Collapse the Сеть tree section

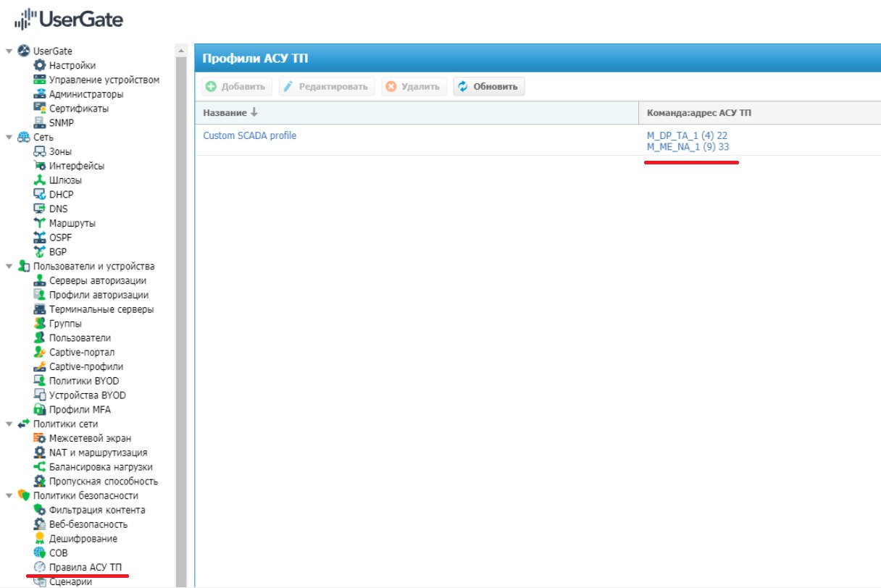[x=9, y=138]
